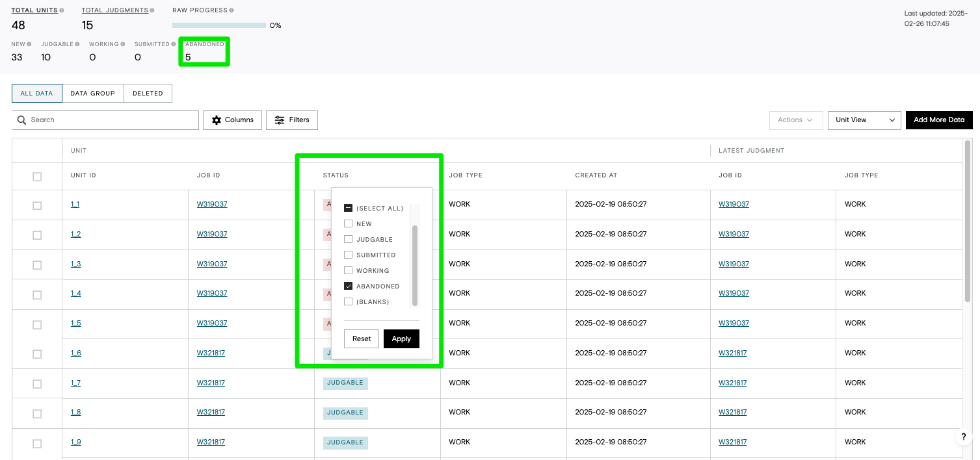Viewport: 980px width, 460px height.
Task: Click the filter list scrollbar
Action: [415, 265]
